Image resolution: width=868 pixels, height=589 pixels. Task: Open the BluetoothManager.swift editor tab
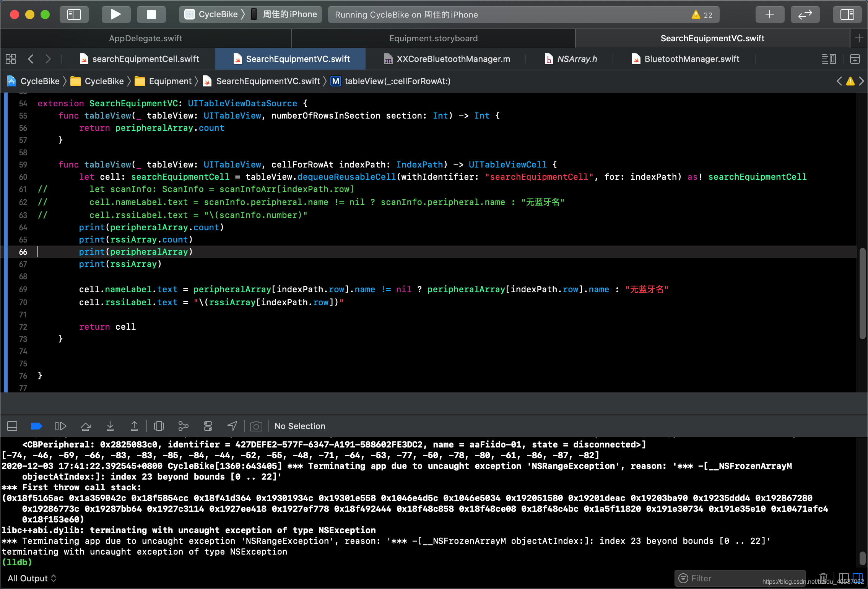coord(685,59)
